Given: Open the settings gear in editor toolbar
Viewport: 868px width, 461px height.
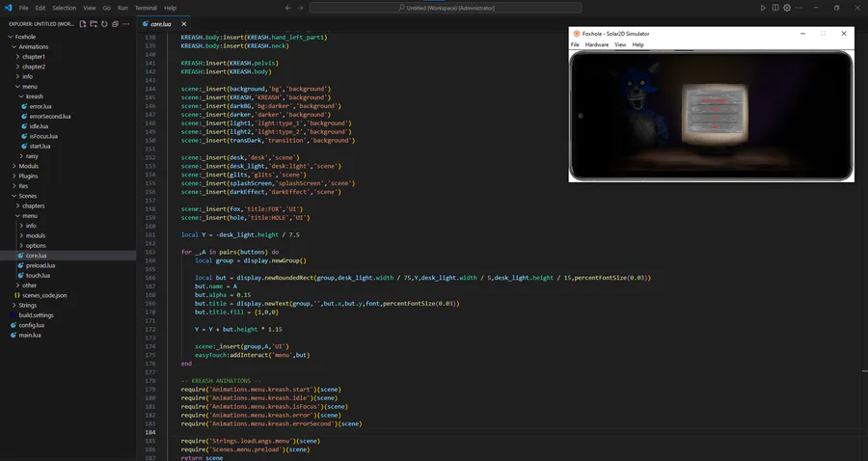Looking at the screenshot, I should tap(787, 8).
